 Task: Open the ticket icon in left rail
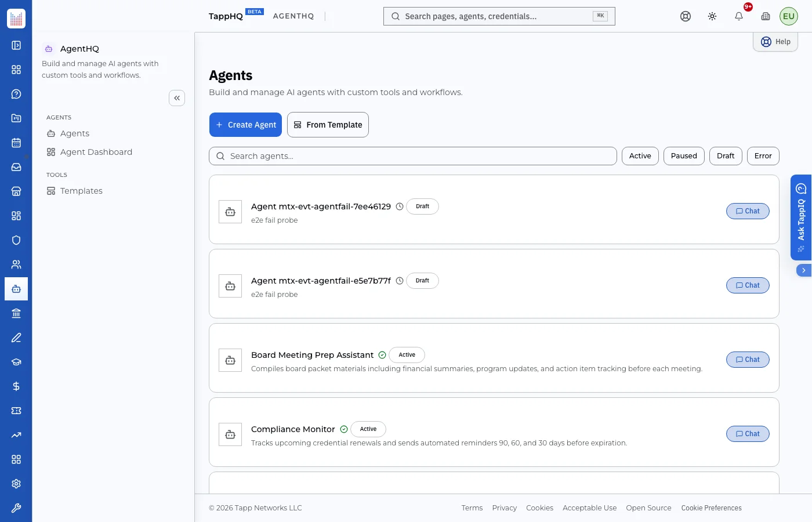click(x=16, y=411)
